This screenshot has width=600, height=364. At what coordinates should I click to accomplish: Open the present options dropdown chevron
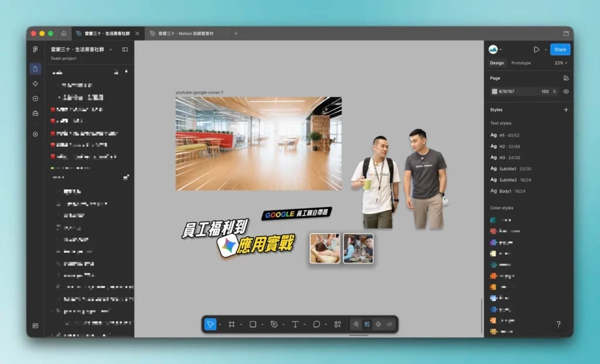tap(546, 50)
